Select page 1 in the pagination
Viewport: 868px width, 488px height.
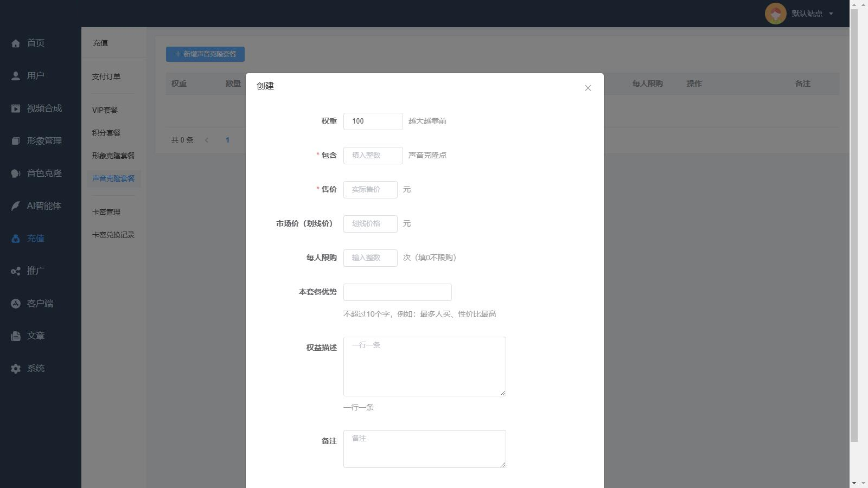click(x=227, y=140)
